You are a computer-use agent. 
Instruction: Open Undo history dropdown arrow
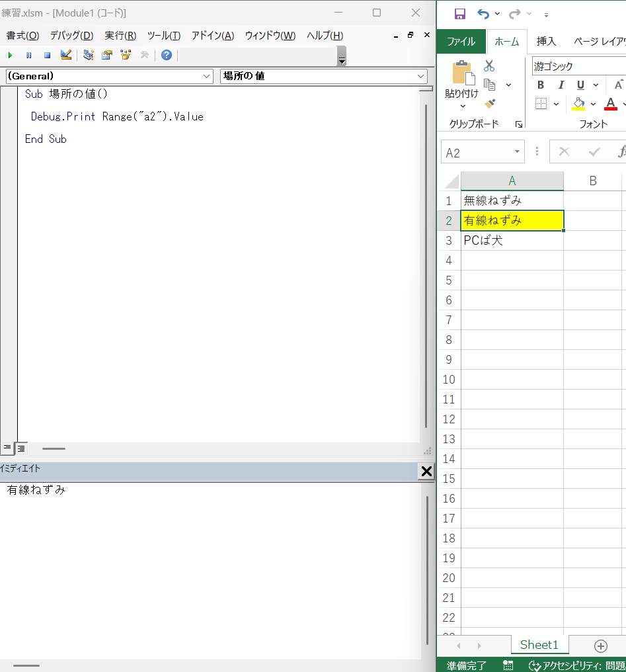point(497,14)
